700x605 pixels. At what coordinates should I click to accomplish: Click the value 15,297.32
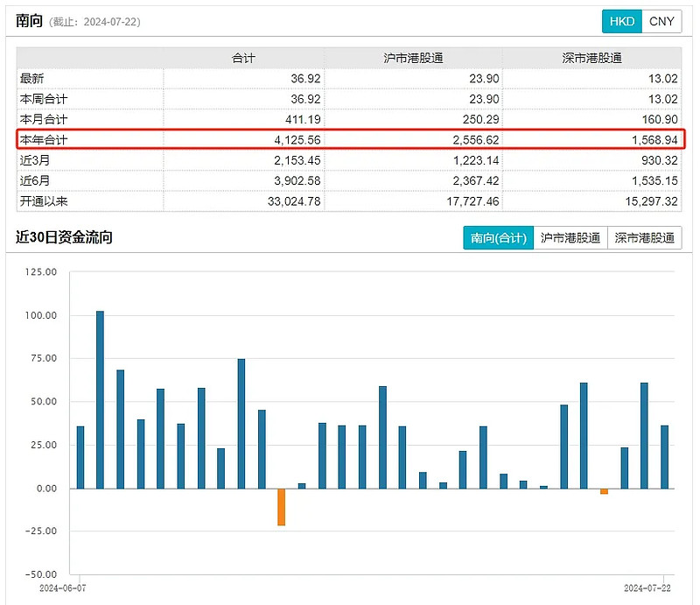(652, 201)
